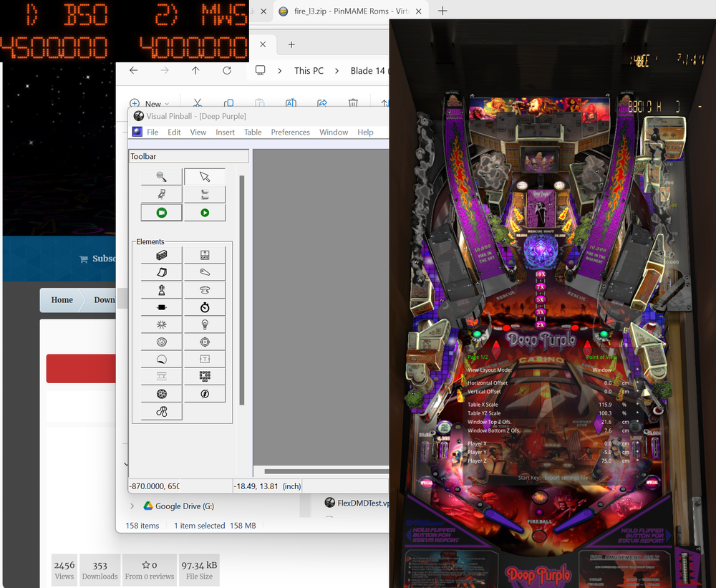Viewport: 716px width, 588px height.
Task: Expand the chevron after This PC
Action: point(337,71)
